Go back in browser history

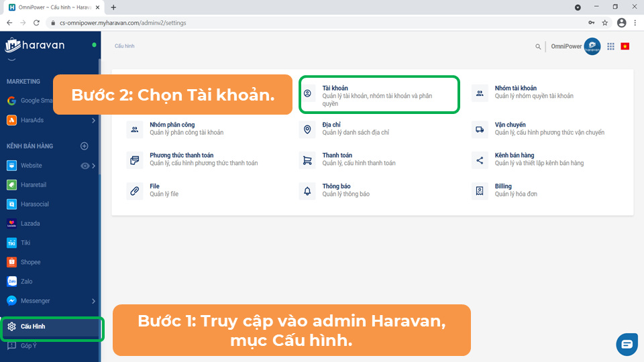pos(9,23)
